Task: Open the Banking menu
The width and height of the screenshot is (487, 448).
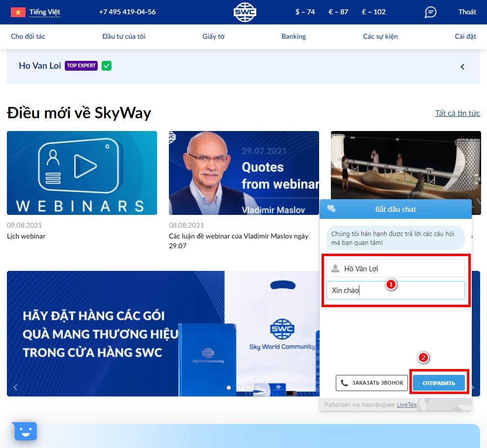Action: (x=294, y=37)
